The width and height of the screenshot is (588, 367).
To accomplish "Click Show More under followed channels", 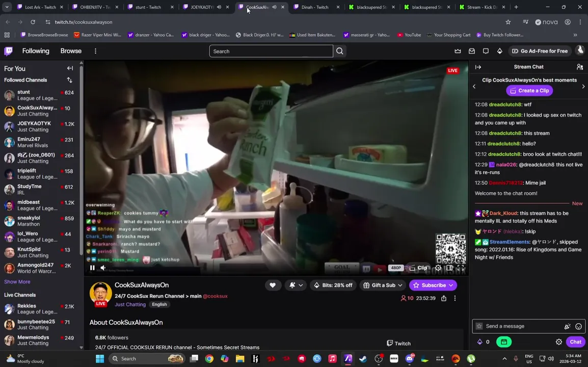I will coord(17,282).
